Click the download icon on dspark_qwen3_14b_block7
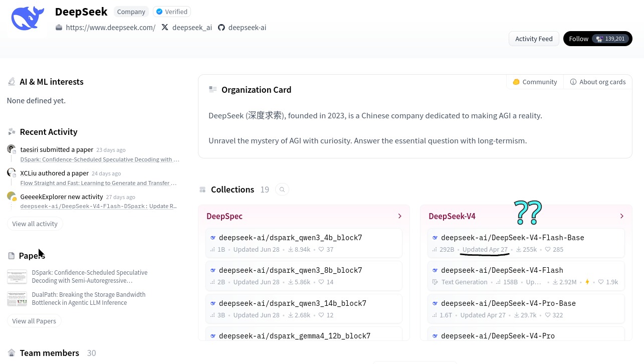 [291, 315]
